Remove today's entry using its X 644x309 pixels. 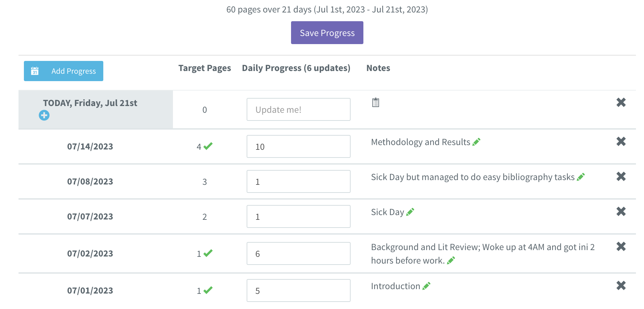tap(621, 102)
